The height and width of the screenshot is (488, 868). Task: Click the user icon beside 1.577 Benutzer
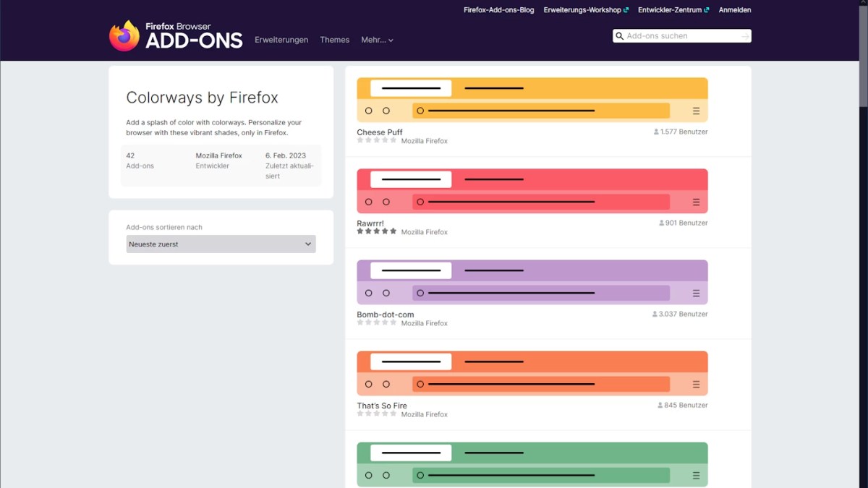click(x=656, y=132)
